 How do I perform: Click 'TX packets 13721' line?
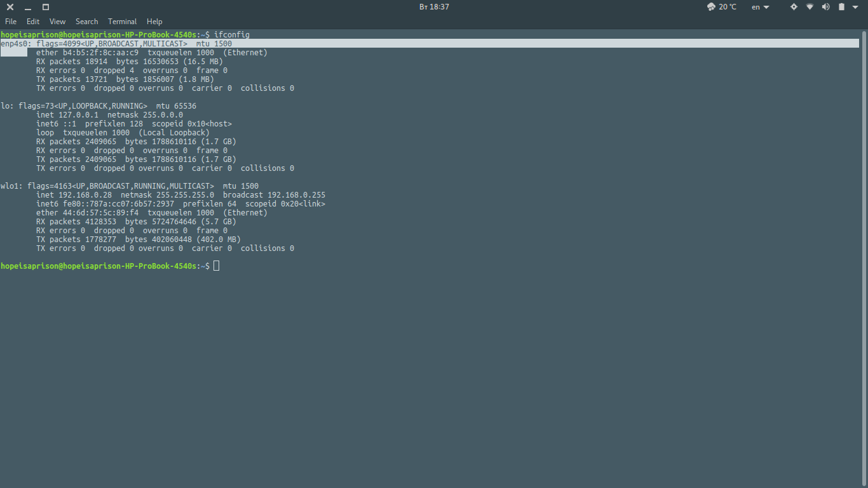coord(125,79)
